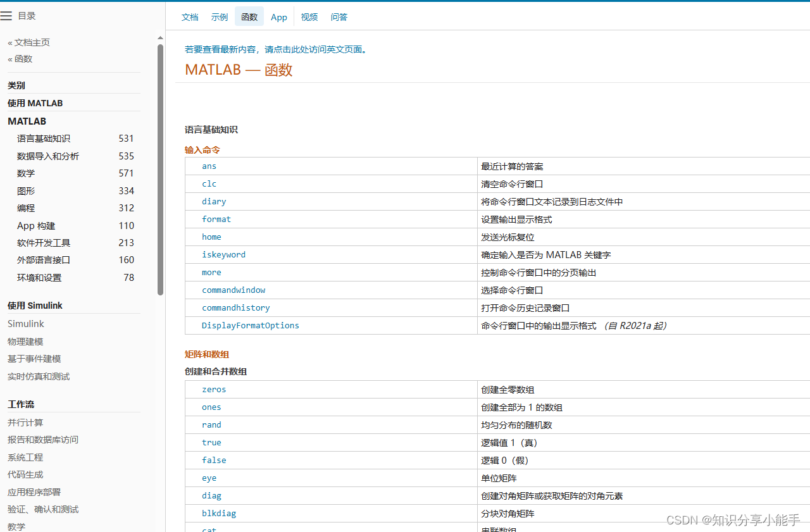Open 代码生成 link
Screen dimensions: 810x532
click(25, 474)
